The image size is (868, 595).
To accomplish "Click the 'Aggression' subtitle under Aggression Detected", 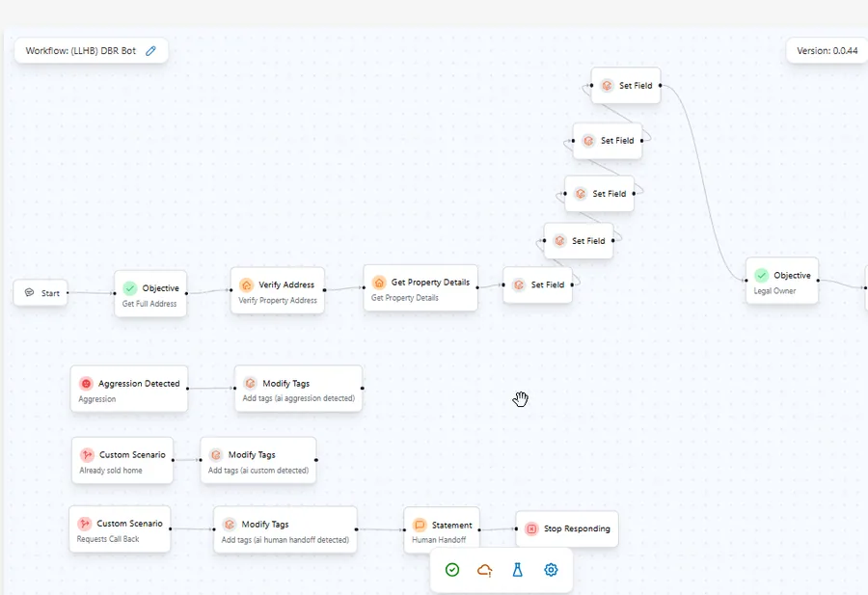I will 96,399.
